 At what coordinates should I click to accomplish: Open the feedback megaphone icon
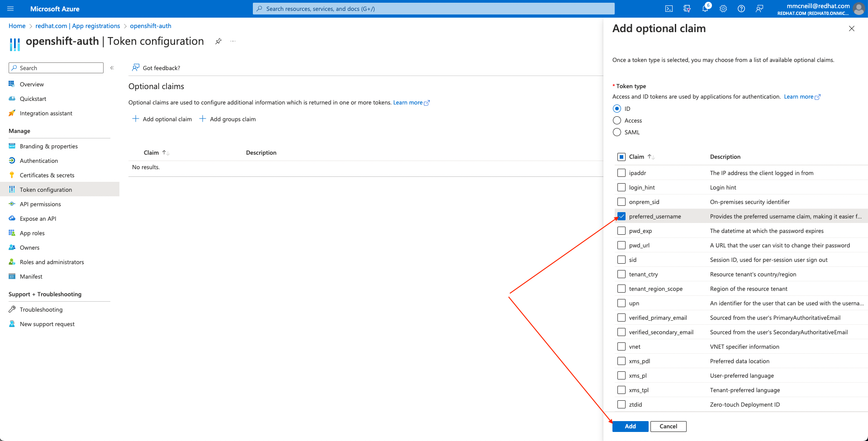(759, 9)
